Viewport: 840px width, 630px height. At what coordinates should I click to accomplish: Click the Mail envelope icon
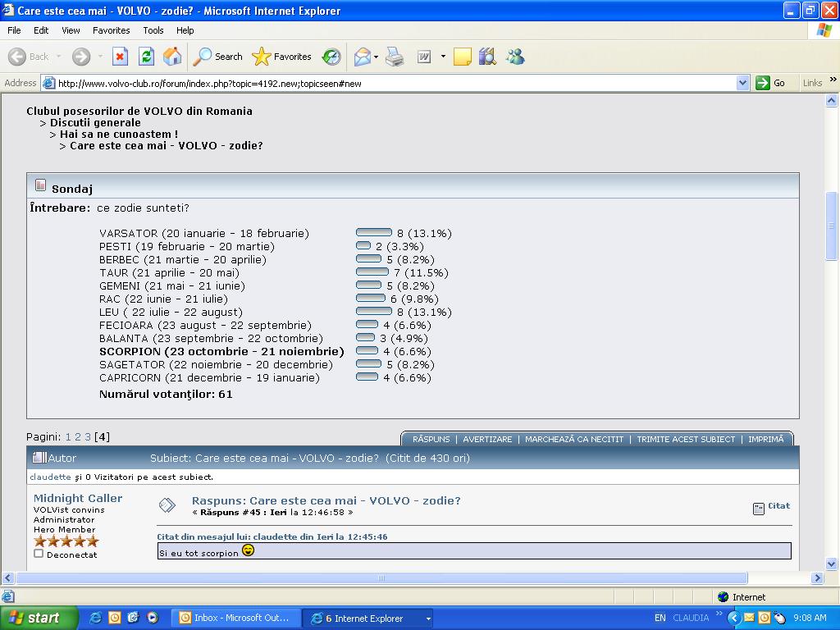[362, 57]
